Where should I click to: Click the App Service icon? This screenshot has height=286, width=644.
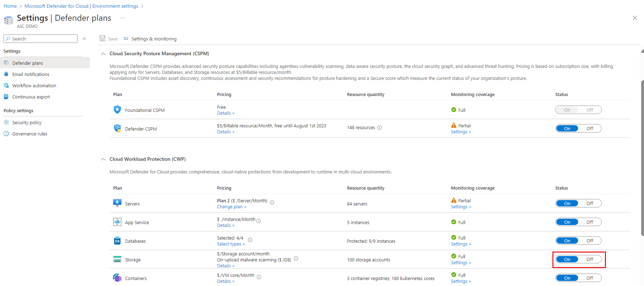[x=117, y=222]
